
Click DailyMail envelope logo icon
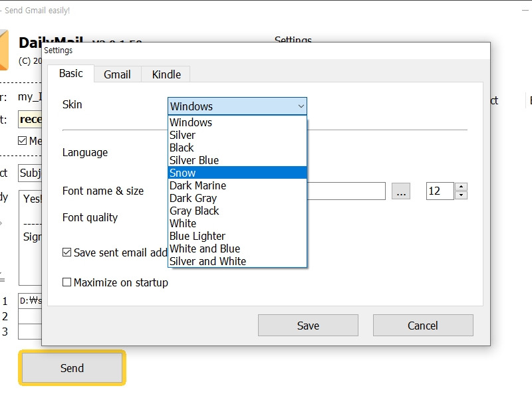(x=4, y=50)
